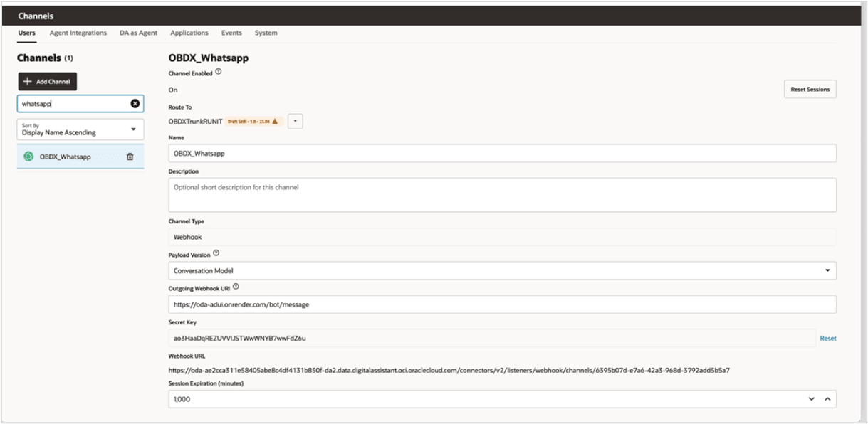
Task: Show Payload Version help tooltip icon
Action: (216, 253)
